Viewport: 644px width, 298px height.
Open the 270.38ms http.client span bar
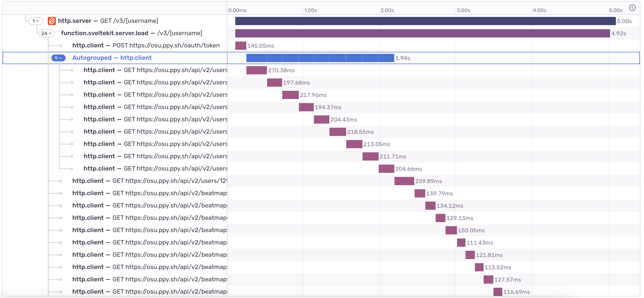(257, 70)
